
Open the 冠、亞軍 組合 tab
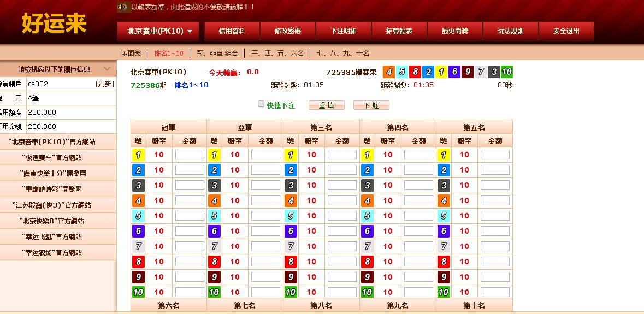[x=217, y=54]
